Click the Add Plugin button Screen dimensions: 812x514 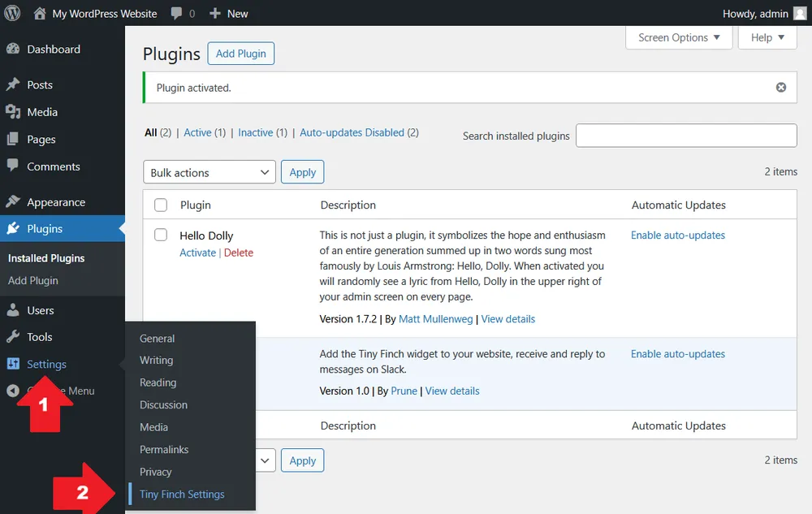240,54
